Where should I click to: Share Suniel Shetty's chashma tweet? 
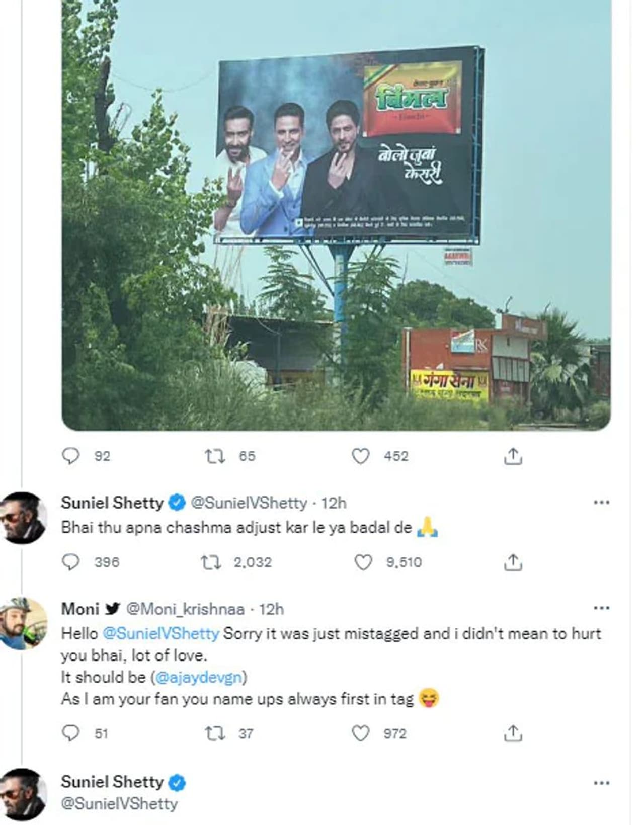(x=513, y=562)
